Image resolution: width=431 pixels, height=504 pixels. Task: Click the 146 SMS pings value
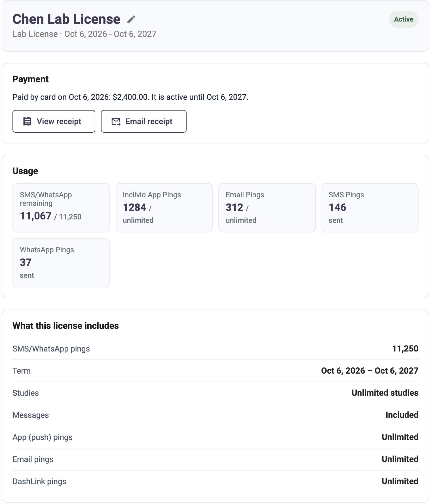tap(337, 207)
